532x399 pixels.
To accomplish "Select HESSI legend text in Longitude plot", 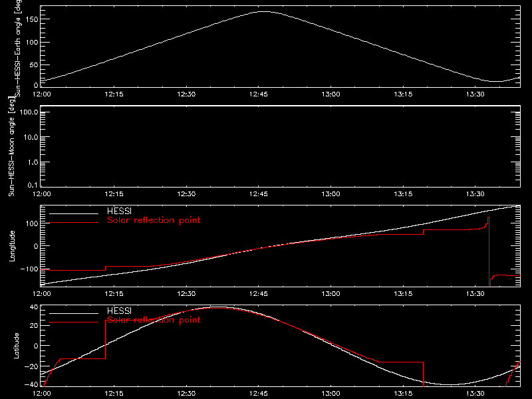I will (119, 211).
